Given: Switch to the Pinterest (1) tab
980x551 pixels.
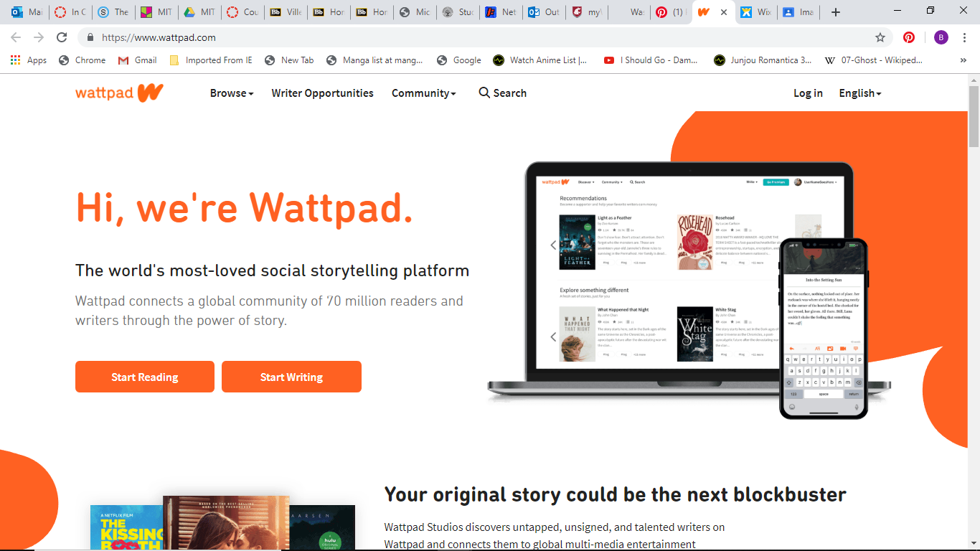Looking at the screenshot, I should click(x=671, y=12).
